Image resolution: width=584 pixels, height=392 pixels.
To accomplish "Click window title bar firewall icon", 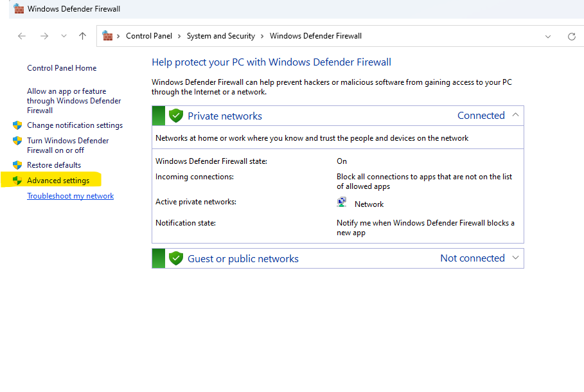I will click(19, 8).
